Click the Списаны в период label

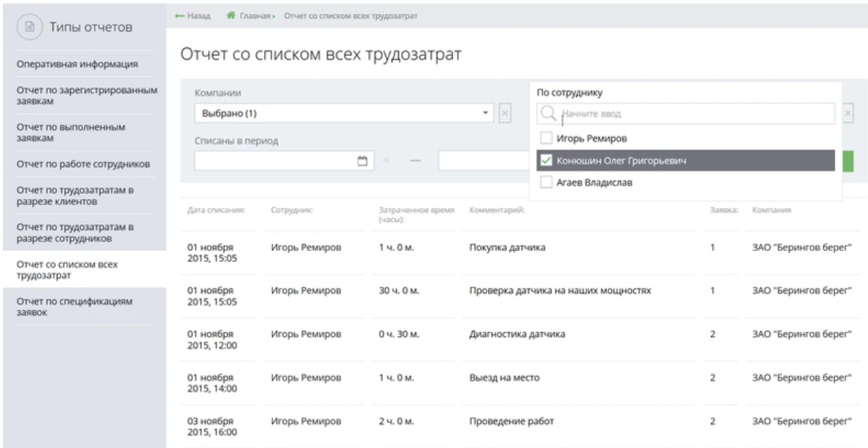pyautogui.click(x=236, y=142)
